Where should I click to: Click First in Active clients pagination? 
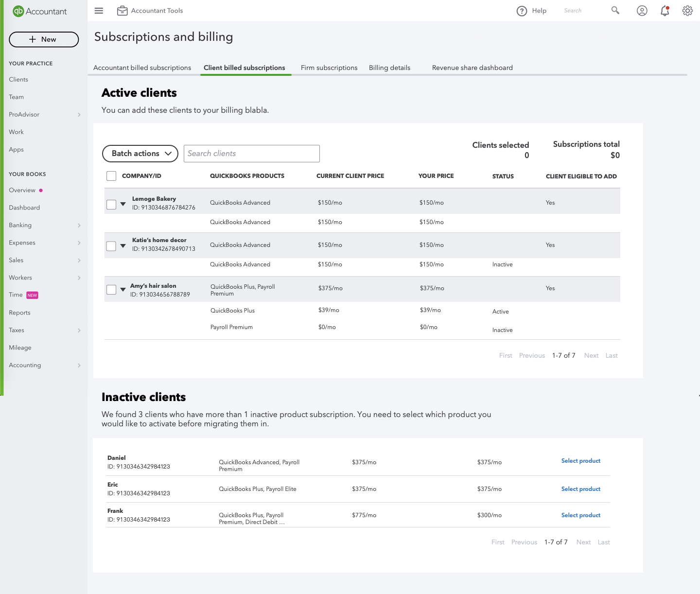(506, 356)
